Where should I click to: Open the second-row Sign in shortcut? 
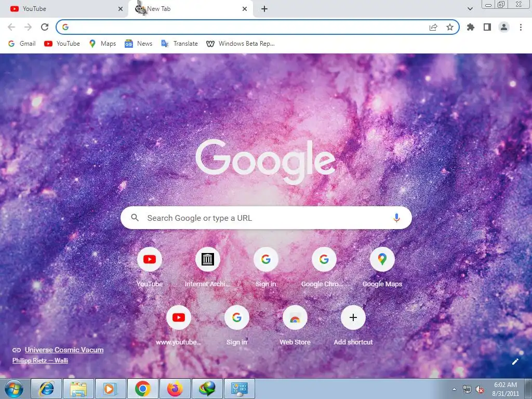tap(237, 326)
